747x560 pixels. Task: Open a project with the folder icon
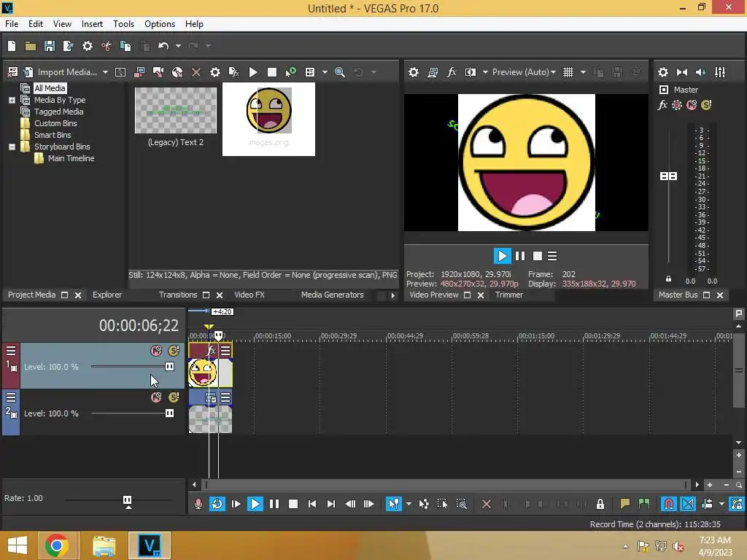point(31,46)
